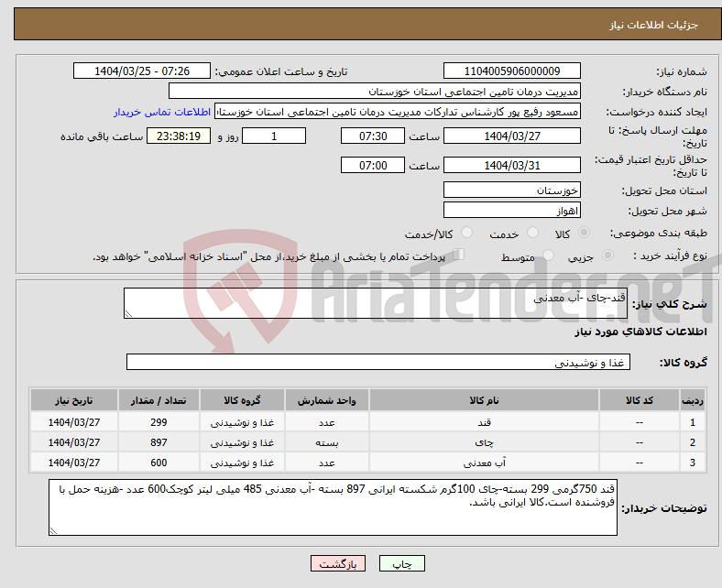The image size is (722, 588).
Task: Choose جزیی purchase process radio
Action: click(607, 256)
